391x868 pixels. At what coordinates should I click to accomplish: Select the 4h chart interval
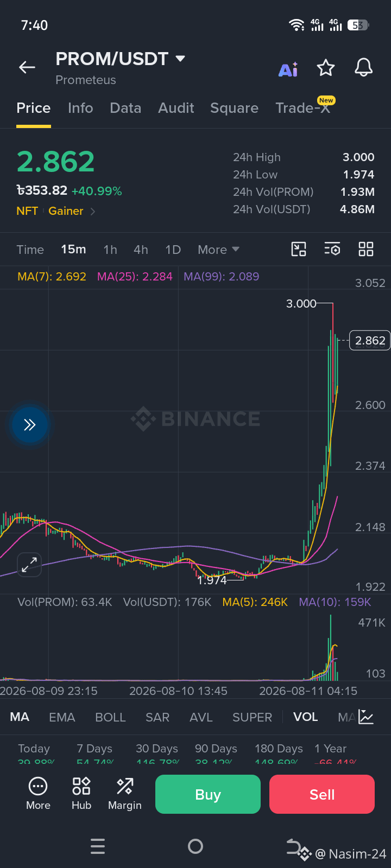pyautogui.click(x=141, y=250)
